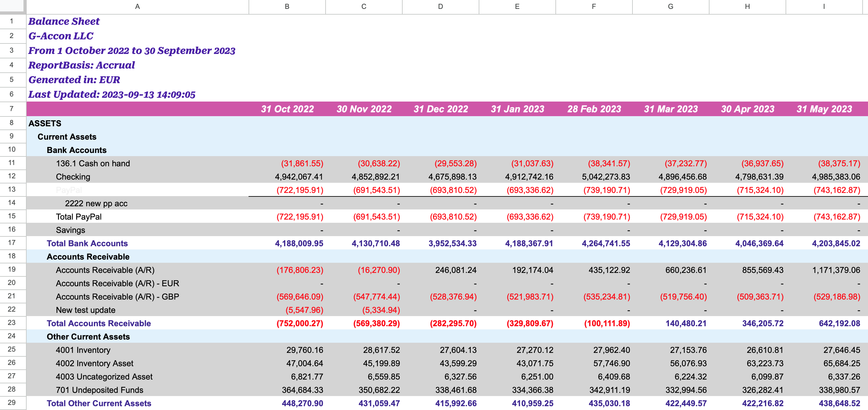Click the '28 Feb 2023' date header
This screenshot has width=868, height=410.
(594, 109)
